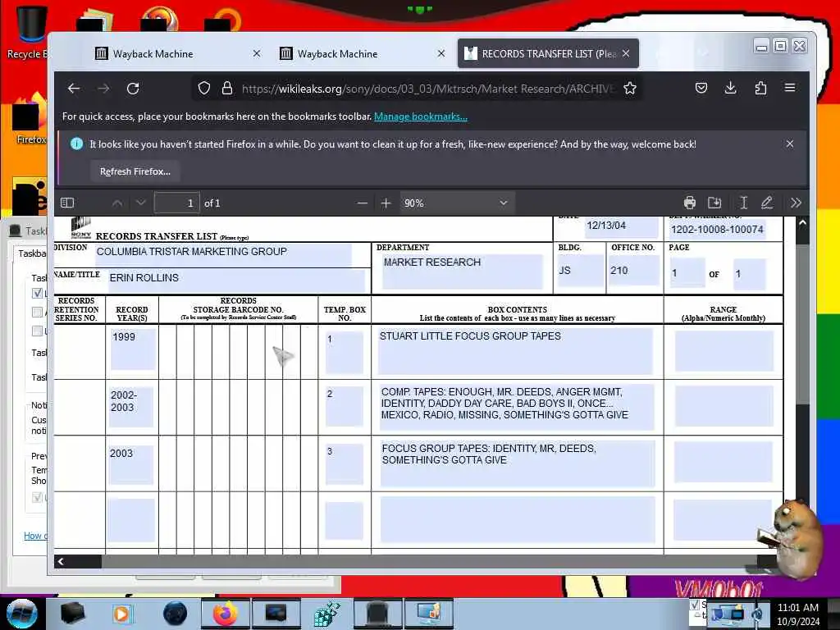Close the second Wayback Machine tab
Image resolution: width=840 pixels, height=630 pixels.
[x=441, y=53]
